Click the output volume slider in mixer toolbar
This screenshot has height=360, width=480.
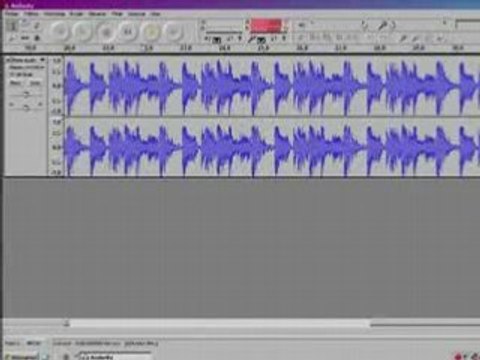(337, 24)
